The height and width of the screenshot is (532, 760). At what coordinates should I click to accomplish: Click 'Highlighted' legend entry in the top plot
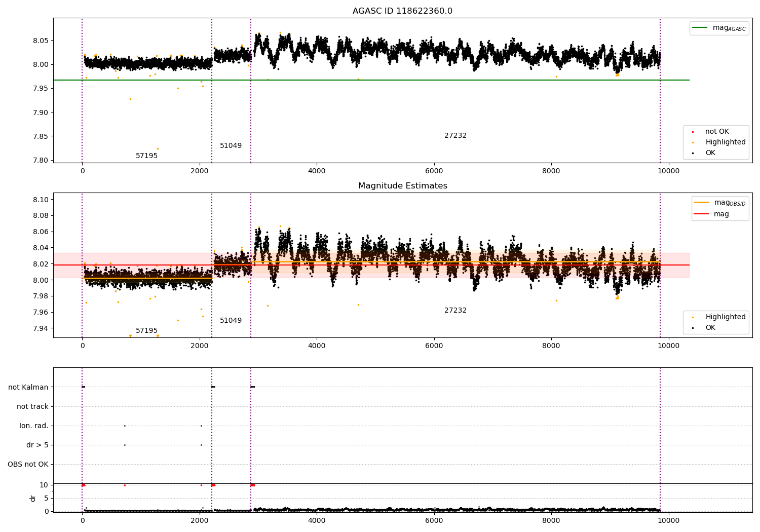(x=726, y=142)
